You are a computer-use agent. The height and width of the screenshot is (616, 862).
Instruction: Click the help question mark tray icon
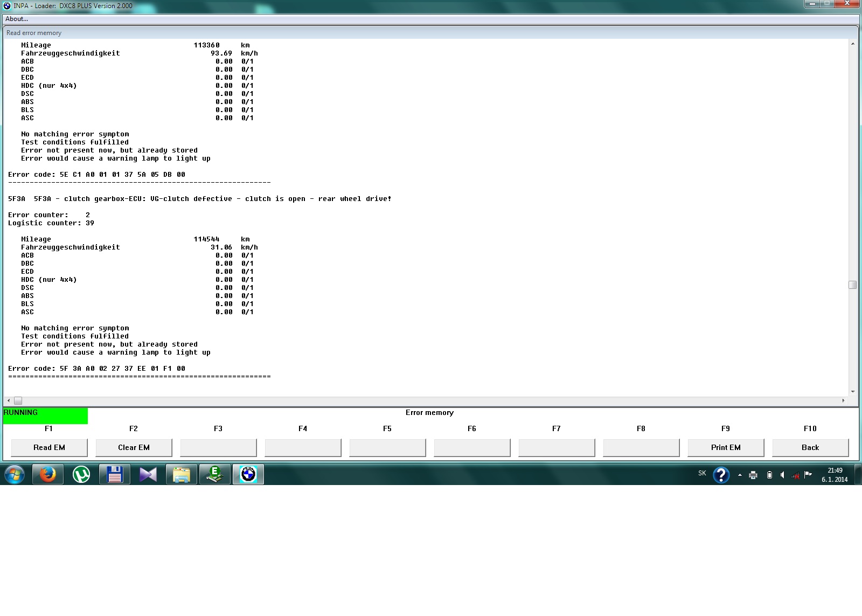(721, 474)
